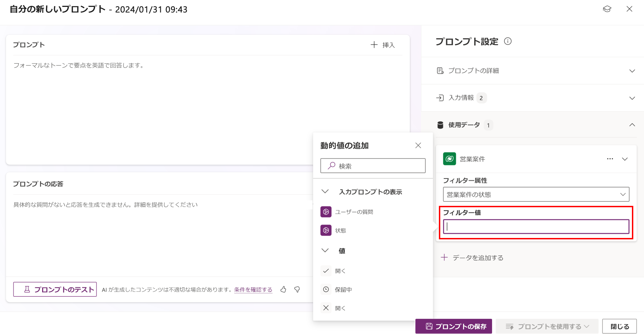Open the 条件を確認する link
Screen dimensions: 644x334
point(253,290)
